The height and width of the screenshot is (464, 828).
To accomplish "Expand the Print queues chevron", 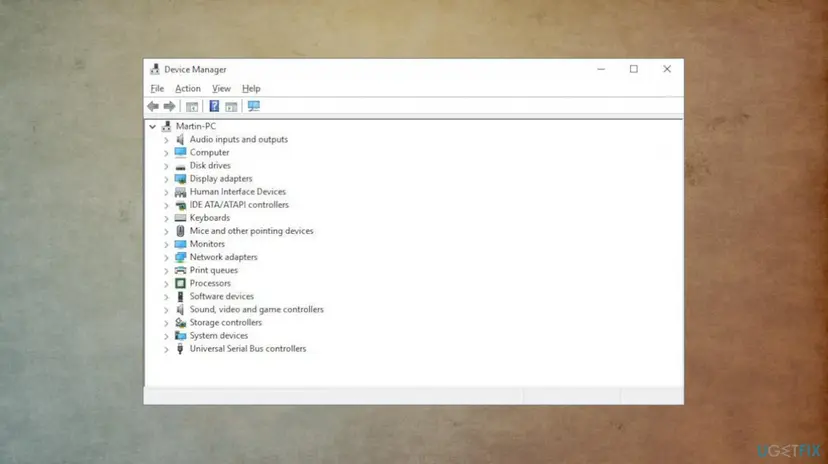I will 166,271.
